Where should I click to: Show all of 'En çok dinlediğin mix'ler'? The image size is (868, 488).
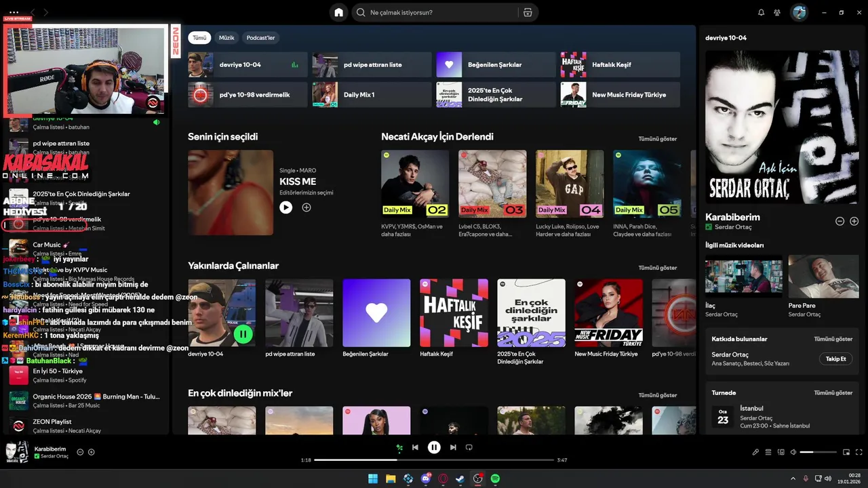[657, 395]
